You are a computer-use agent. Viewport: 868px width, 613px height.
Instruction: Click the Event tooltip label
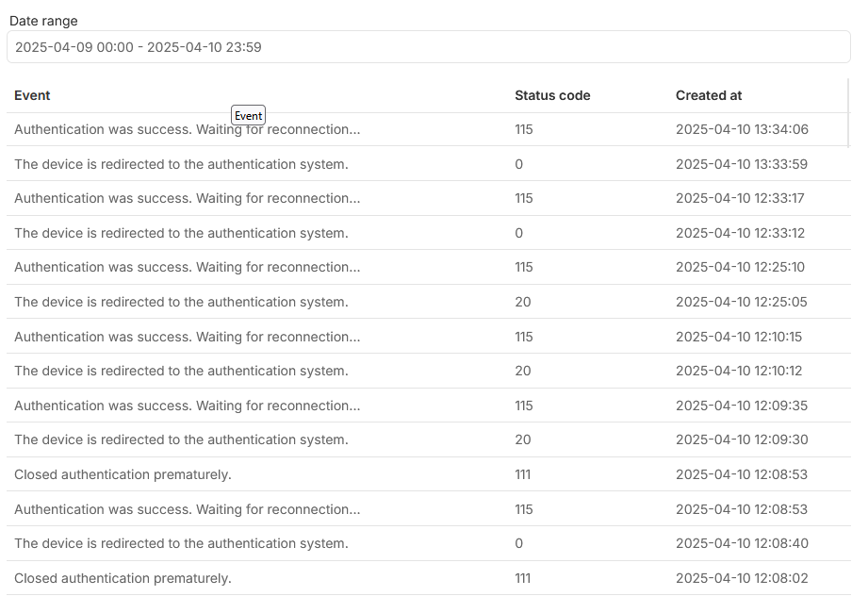[x=248, y=115]
